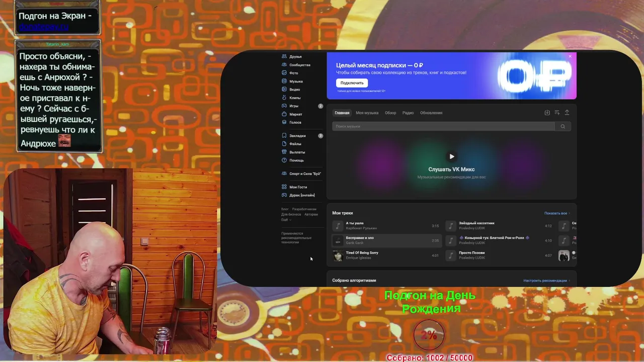The height and width of the screenshot is (362, 644).
Task: Click the Клипы icon in sidebar
Action: [284, 98]
